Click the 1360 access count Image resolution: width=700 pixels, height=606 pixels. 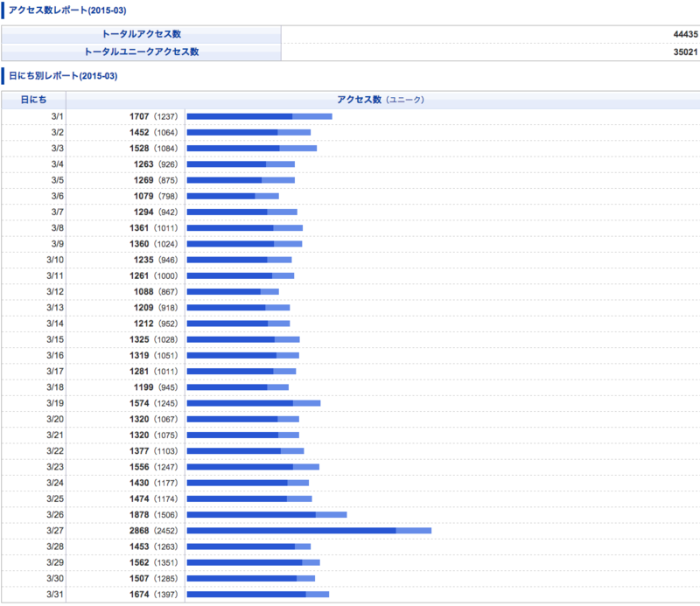click(x=139, y=244)
